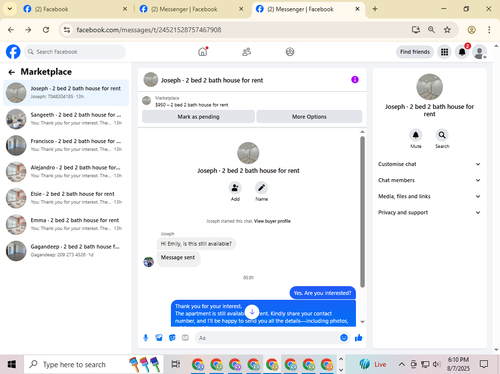The image size is (500, 374).
Task: Open the Facebook menu grid icon
Action: coord(444,52)
